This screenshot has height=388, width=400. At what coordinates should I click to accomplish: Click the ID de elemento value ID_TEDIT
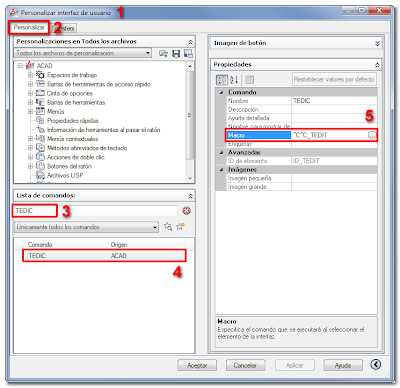tap(334, 161)
